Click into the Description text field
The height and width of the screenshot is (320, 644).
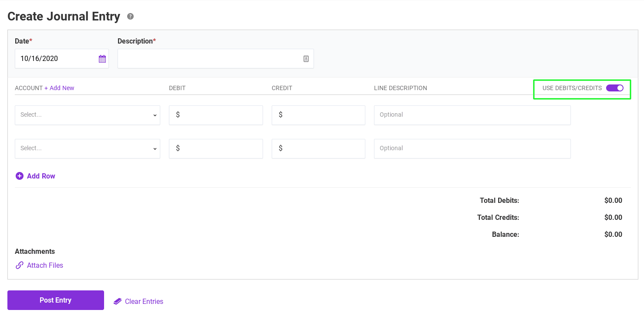[x=216, y=58]
